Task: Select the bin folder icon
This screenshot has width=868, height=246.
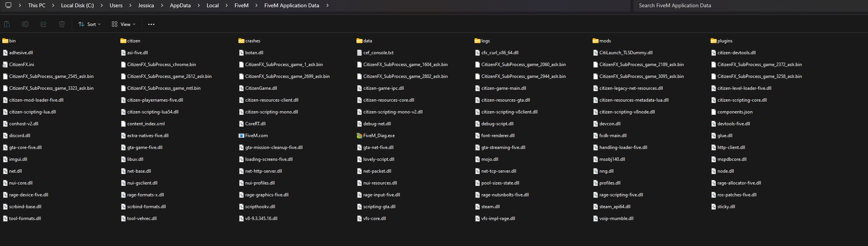Action: coord(5,41)
